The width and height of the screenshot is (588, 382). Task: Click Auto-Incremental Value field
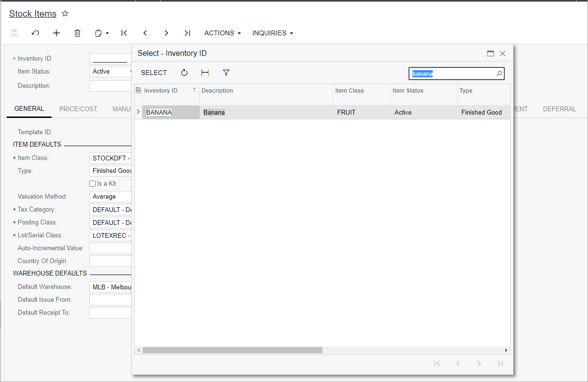point(110,248)
